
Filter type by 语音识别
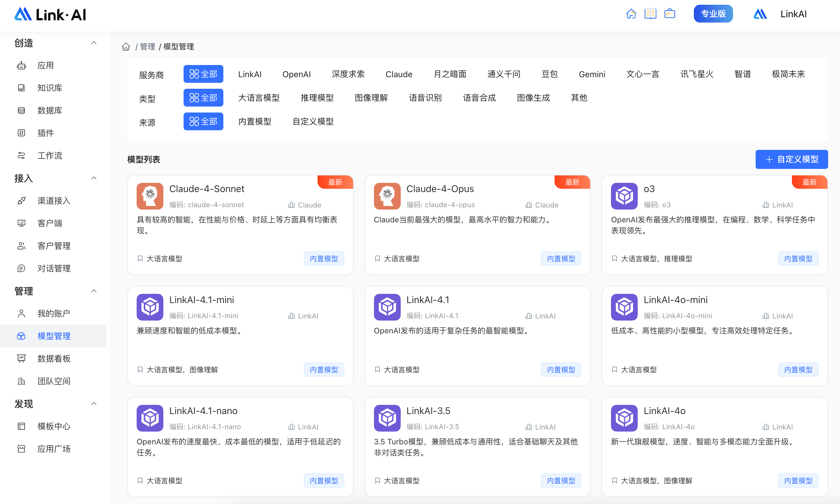[x=425, y=98]
